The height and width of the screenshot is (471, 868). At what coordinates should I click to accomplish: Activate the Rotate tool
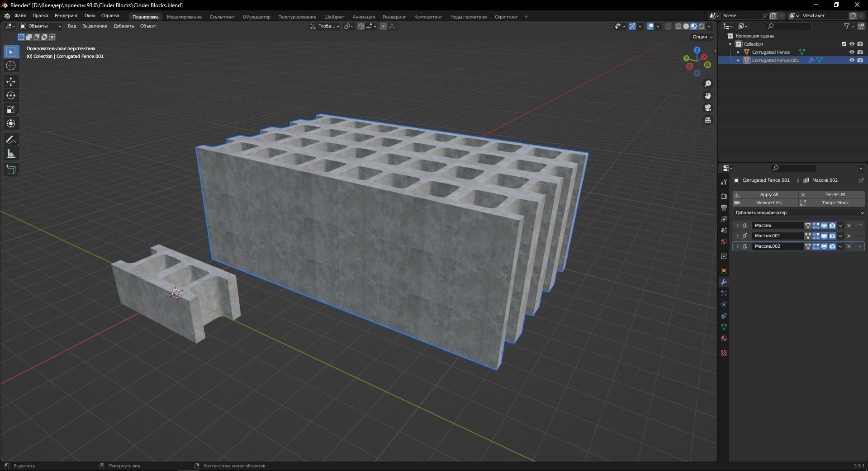pos(11,96)
